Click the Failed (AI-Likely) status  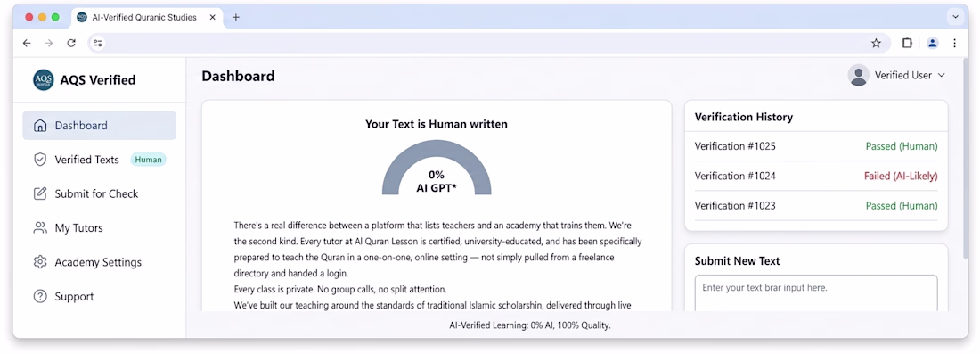pyautogui.click(x=901, y=176)
